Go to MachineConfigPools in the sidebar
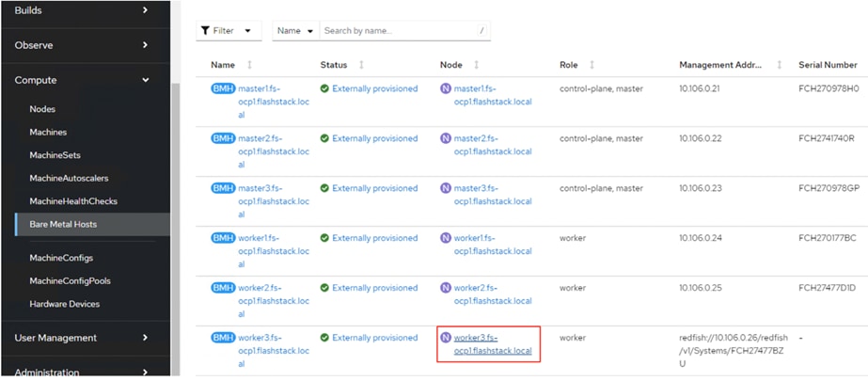Image resolution: width=868 pixels, height=381 pixels. pos(70,281)
